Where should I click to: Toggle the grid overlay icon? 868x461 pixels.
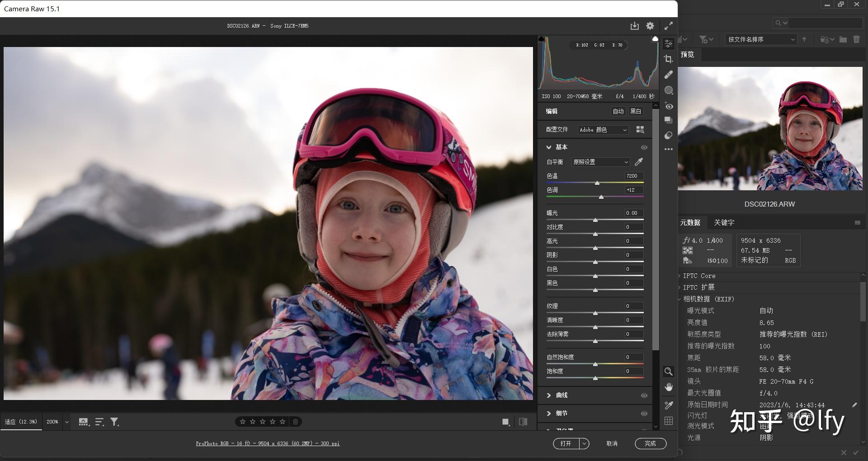click(x=669, y=421)
